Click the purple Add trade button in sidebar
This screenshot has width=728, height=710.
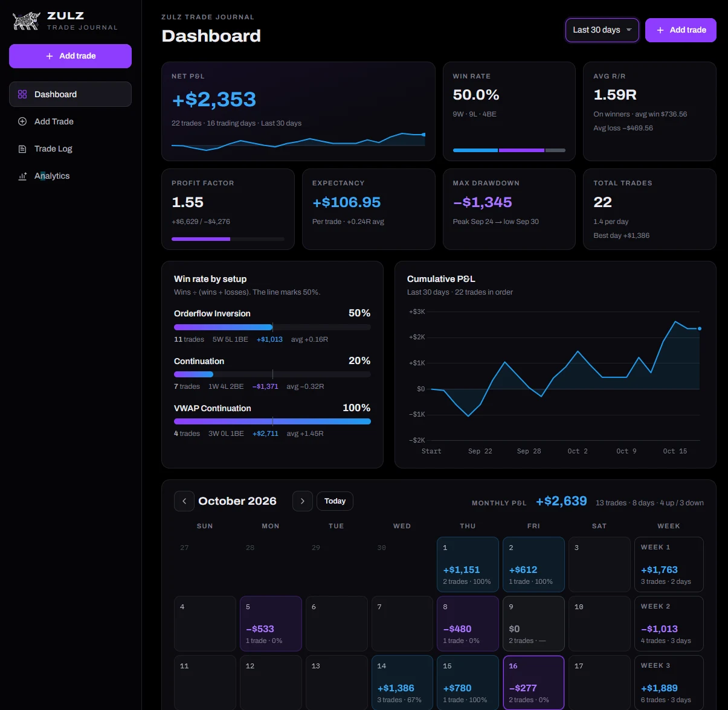pos(70,56)
